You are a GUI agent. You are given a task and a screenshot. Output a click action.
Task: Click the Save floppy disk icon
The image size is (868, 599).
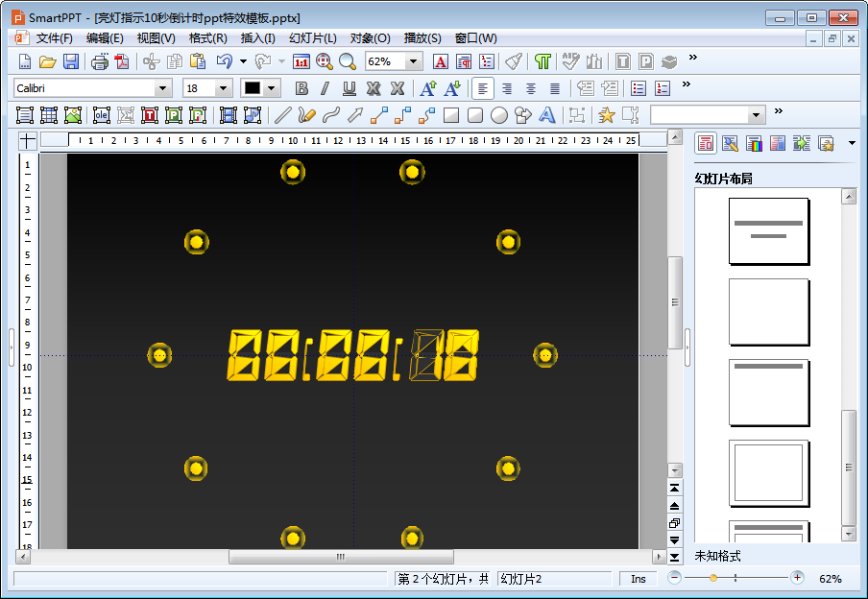71,61
